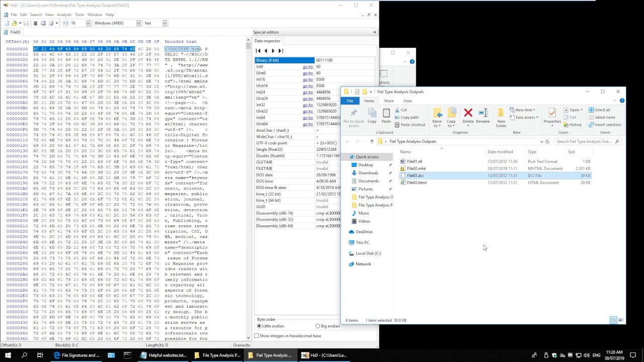The width and height of the screenshot is (644, 362).
Task: Select Local Disk (C:) in navigation pane
Action: (368, 253)
